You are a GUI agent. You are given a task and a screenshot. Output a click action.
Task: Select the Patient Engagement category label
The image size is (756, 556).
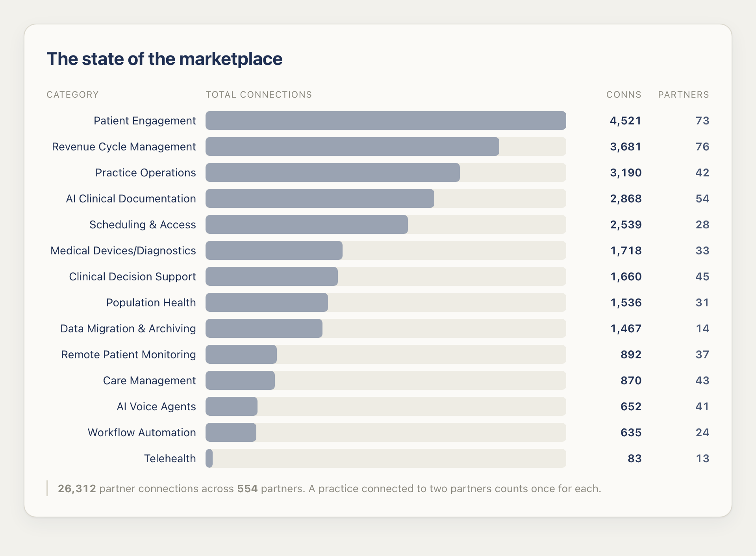[145, 120]
